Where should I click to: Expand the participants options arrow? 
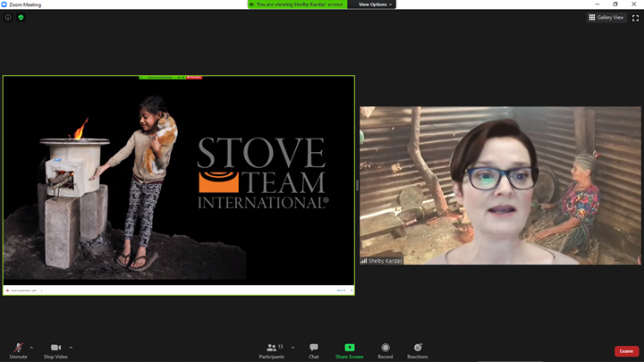(292, 348)
